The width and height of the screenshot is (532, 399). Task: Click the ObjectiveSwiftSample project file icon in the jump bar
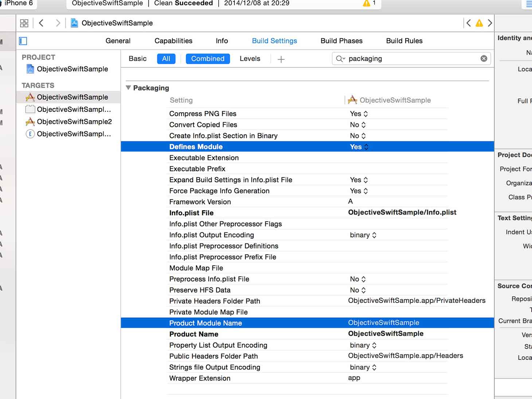[74, 23]
